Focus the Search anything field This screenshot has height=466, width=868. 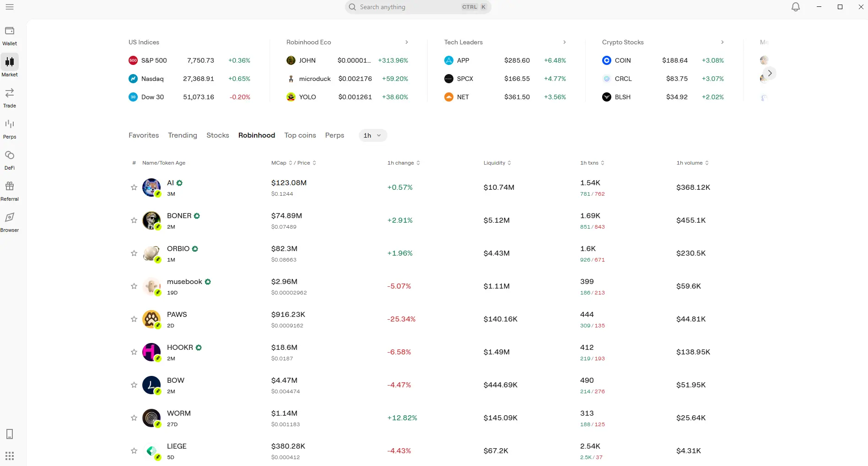418,7
